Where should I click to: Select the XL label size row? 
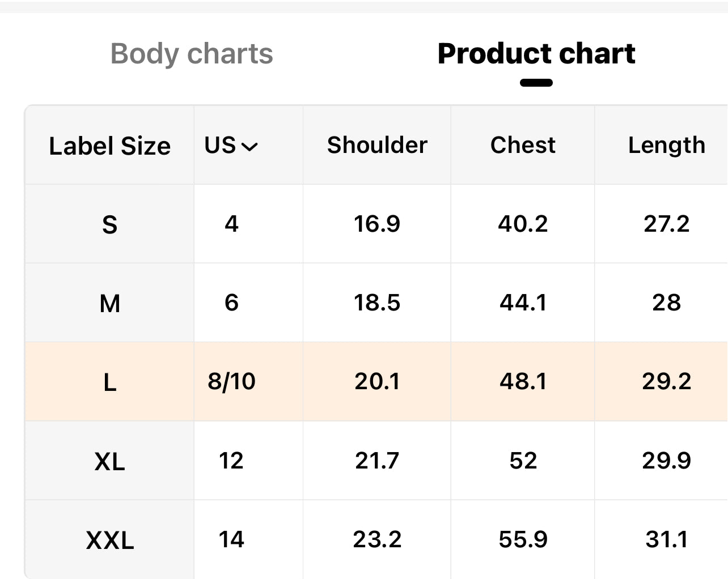(x=109, y=461)
